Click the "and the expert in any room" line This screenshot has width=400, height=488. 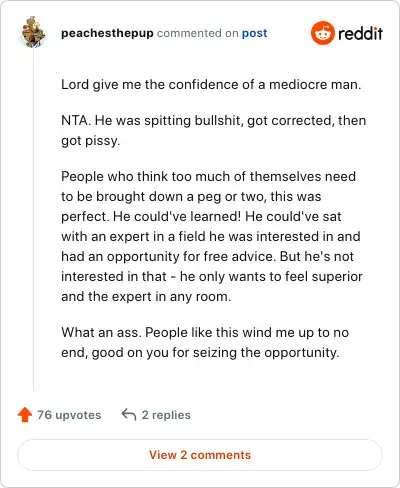(146, 297)
